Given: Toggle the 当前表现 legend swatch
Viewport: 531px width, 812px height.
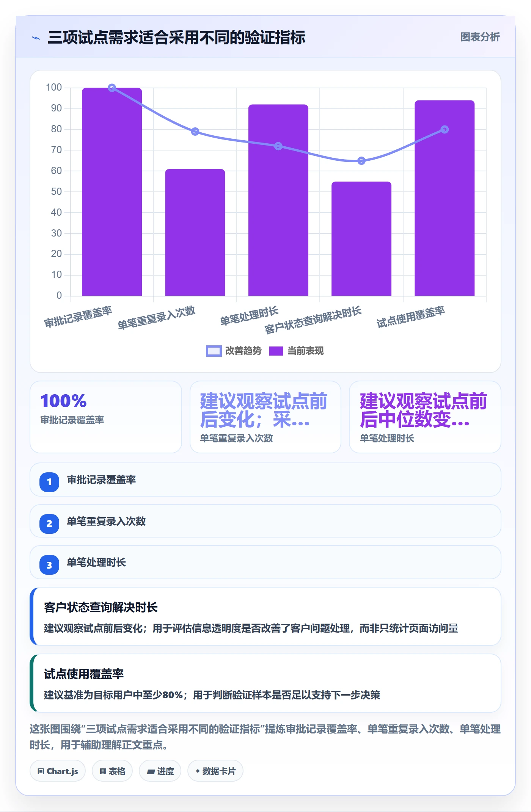Looking at the screenshot, I should 276,351.
